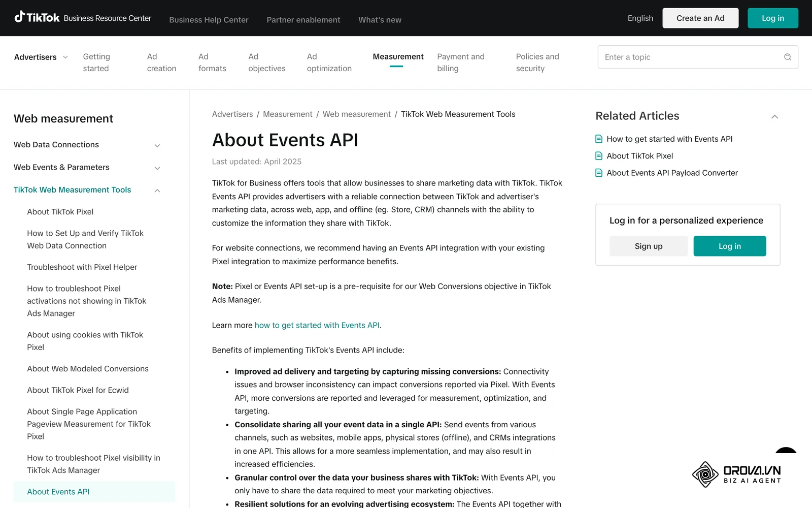The height and width of the screenshot is (508, 812).
Task: Select the Ad creation tab
Action: 161,62
